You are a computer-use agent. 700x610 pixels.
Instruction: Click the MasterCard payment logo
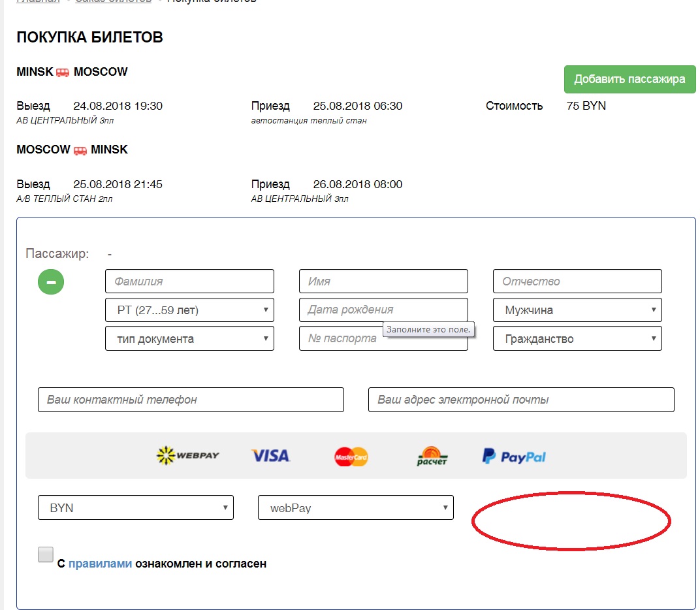pyautogui.click(x=351, y=457)
